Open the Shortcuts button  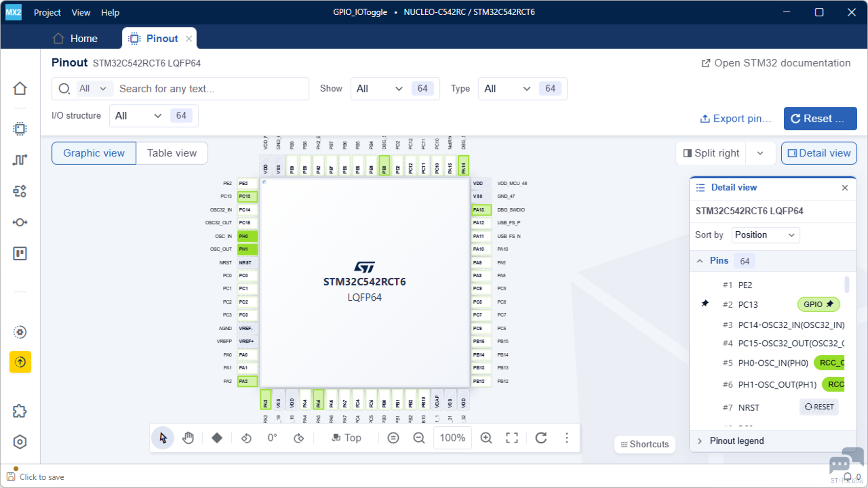pos(645,444)
